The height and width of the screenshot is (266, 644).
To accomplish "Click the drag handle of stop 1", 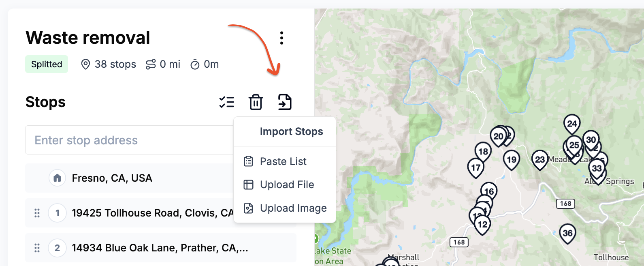I will 37,212.
